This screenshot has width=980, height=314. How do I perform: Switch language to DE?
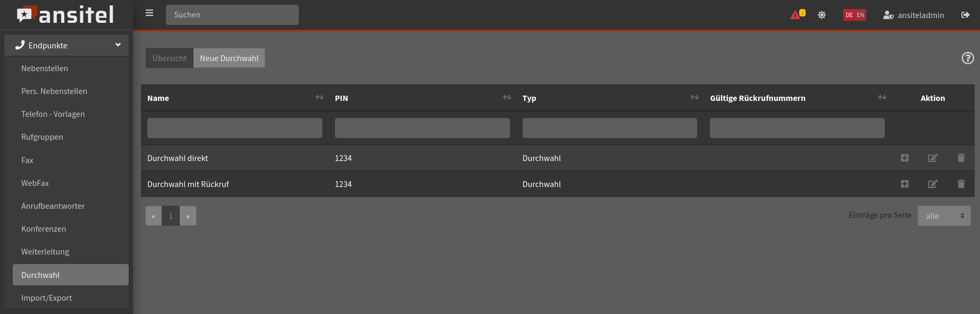pos(849,15)
